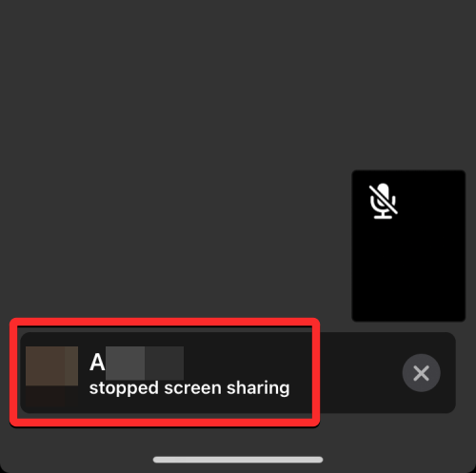Click the slash line across the microphone icon

(384, 200)
